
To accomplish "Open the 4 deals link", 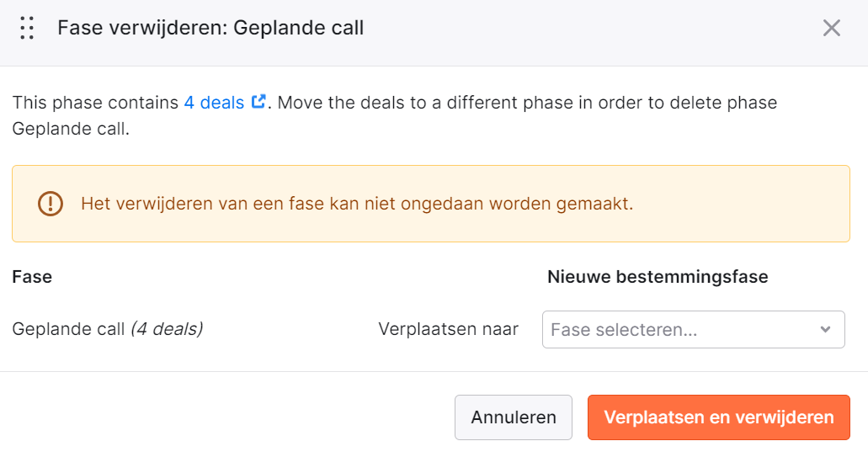I will click(214, 103).
